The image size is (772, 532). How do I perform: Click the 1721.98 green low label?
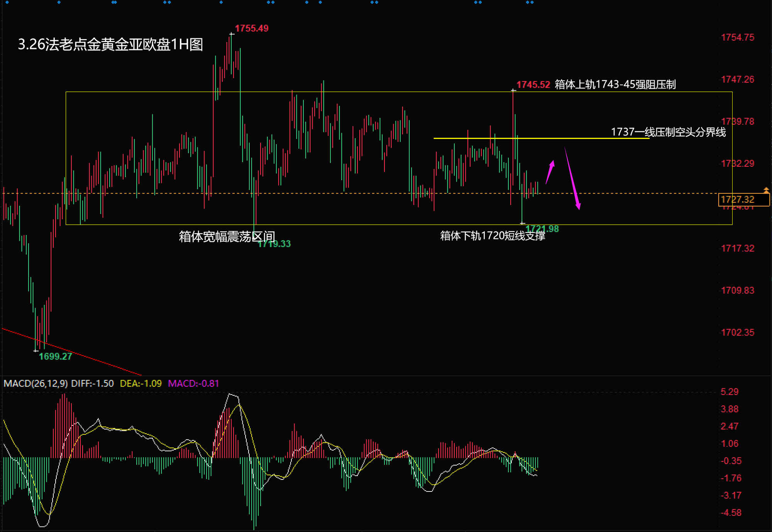tap(542, 229)
